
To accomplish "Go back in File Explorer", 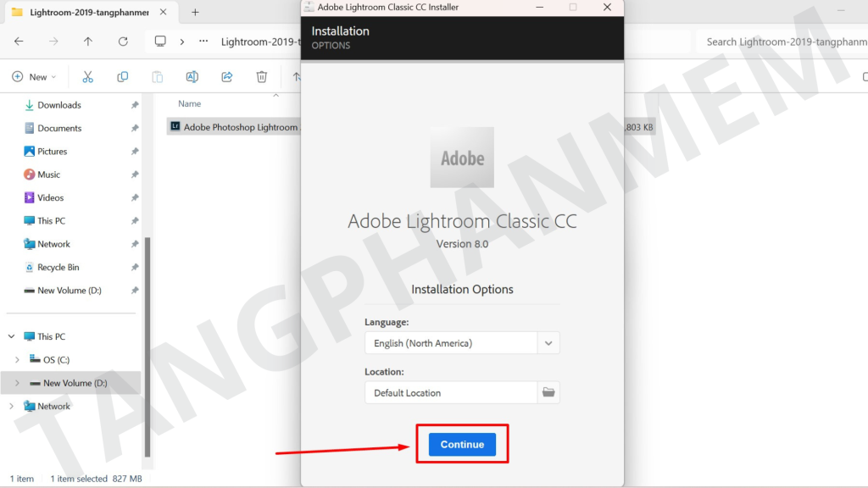I will pyautogui.click(x=19, y=42).
